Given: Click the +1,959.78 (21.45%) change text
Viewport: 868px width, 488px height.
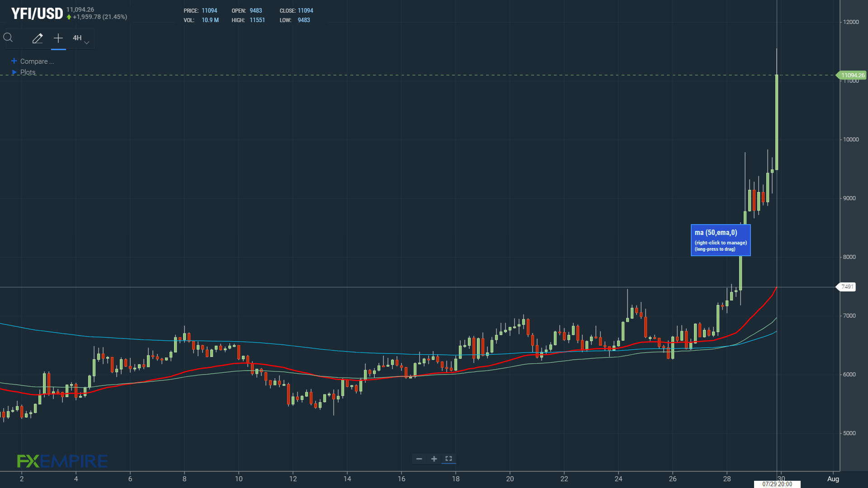Looking at the screenshot, I should 100,17.
